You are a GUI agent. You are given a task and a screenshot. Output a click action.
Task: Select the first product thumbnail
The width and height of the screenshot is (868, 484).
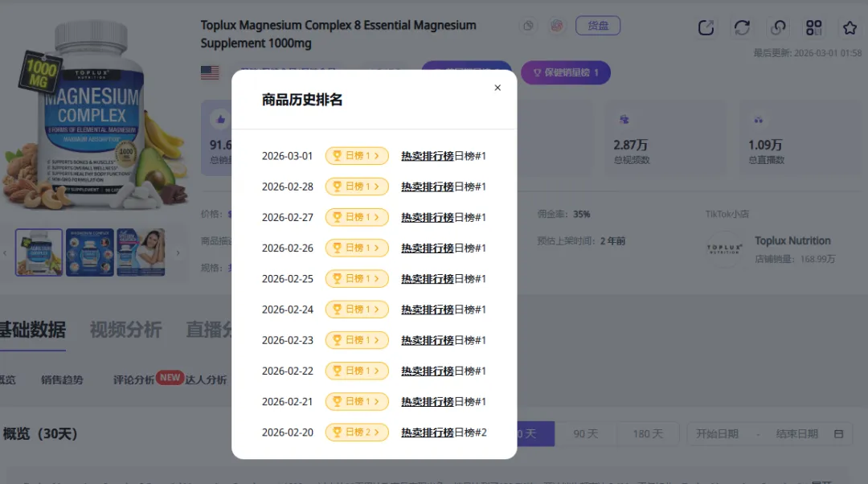pyautogui.click(x=39, y=252)
